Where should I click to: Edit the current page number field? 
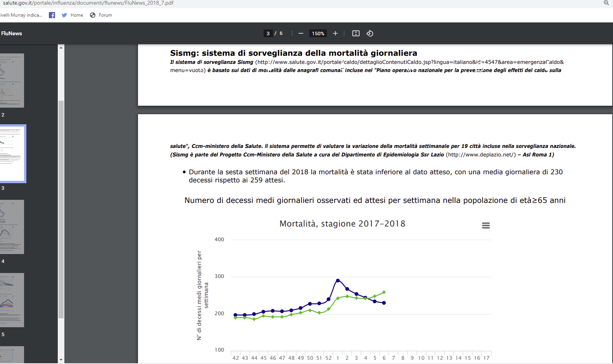(268, 34)
